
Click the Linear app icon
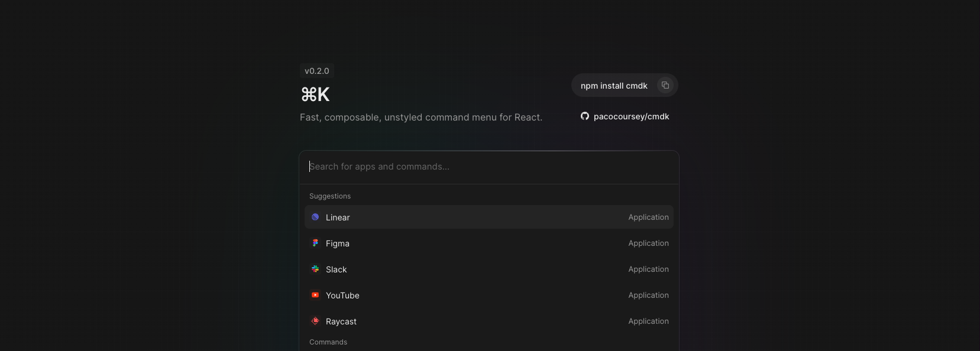(x=315, y=217)
